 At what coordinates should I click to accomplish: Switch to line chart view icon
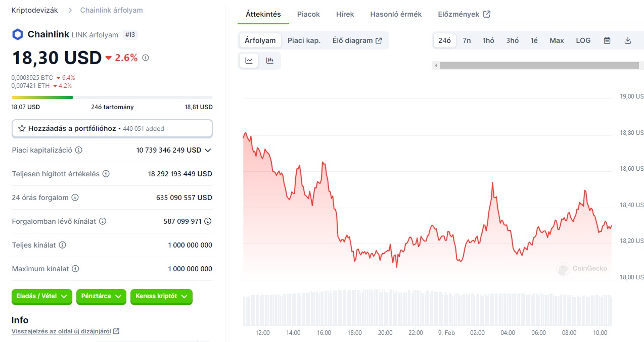pos(249,61)
